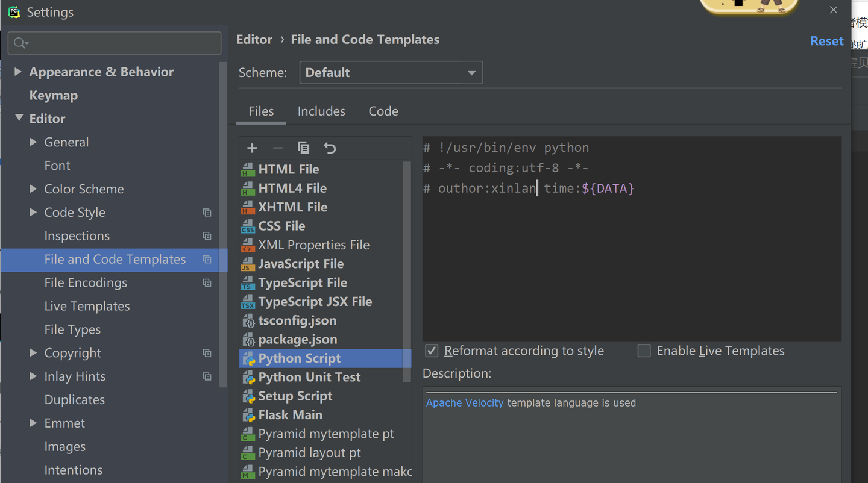Click the copy template toolbar icon

(x=303, y=148)
